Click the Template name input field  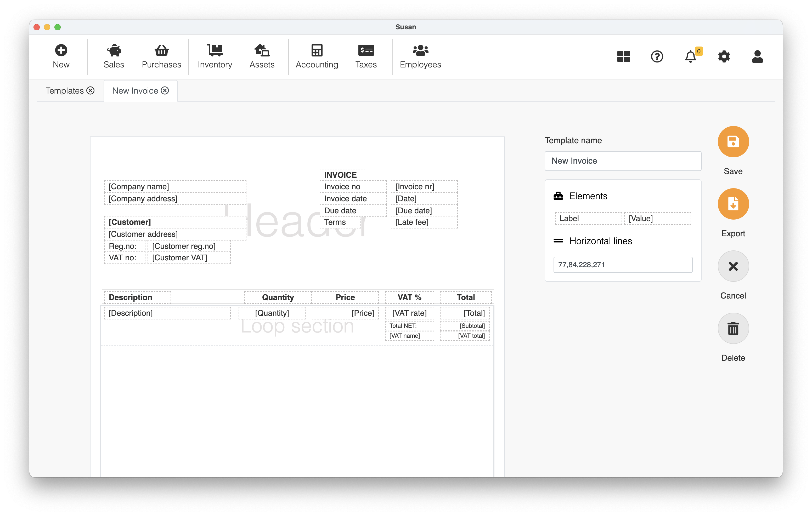(623, 161)
